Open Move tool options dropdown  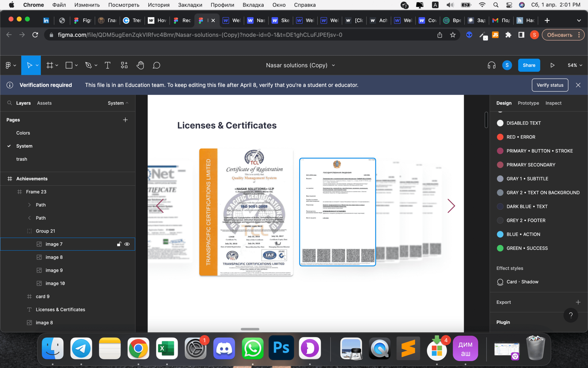[37, 65]
